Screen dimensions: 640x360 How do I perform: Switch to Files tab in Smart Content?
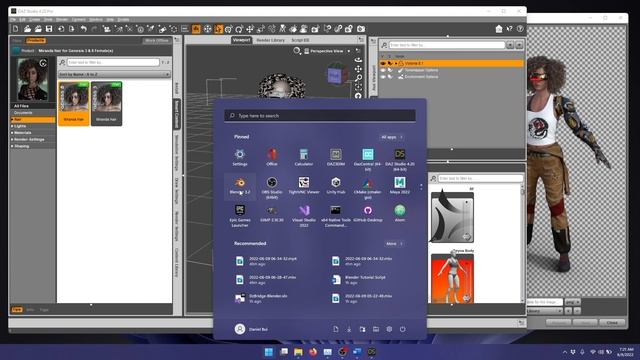tap(17, 40)
